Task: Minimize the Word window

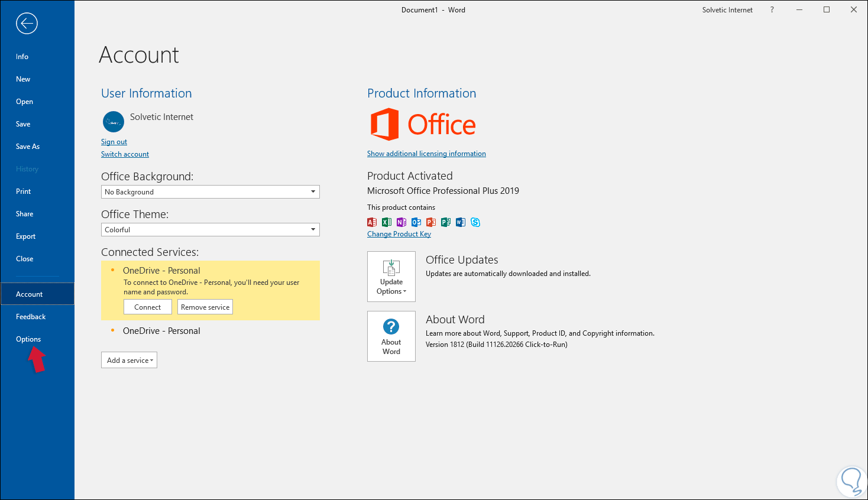Action: [799, 10]
